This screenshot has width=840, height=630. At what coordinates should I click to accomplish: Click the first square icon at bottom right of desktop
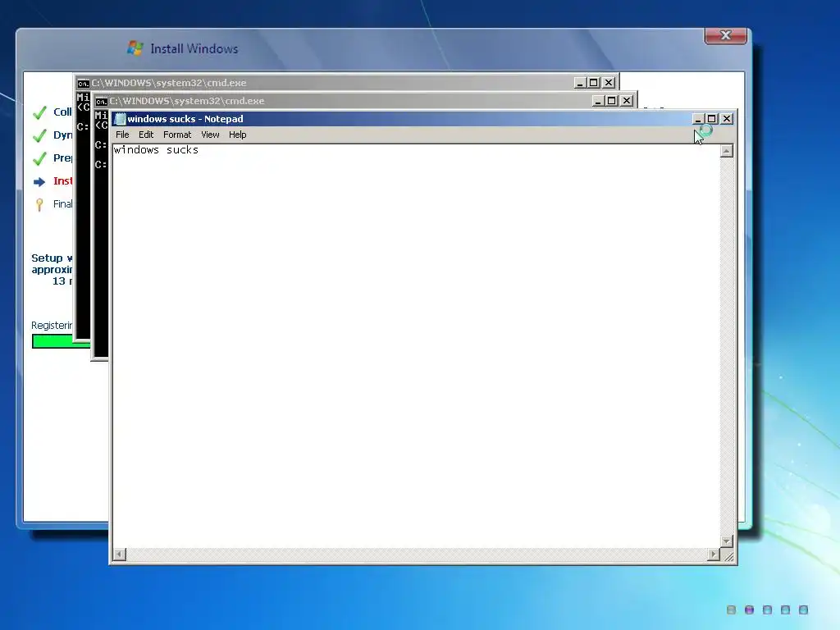pyautogui.click(x=731, y=609)
